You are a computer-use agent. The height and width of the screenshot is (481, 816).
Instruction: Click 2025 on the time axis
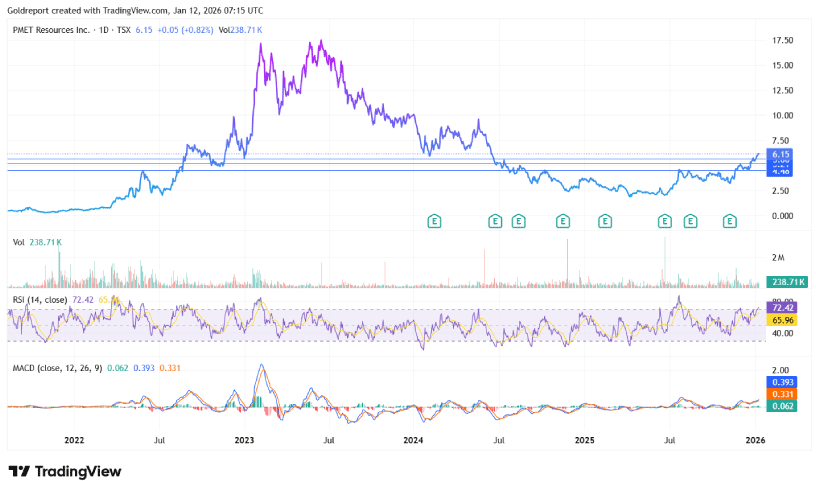(586, 440)
